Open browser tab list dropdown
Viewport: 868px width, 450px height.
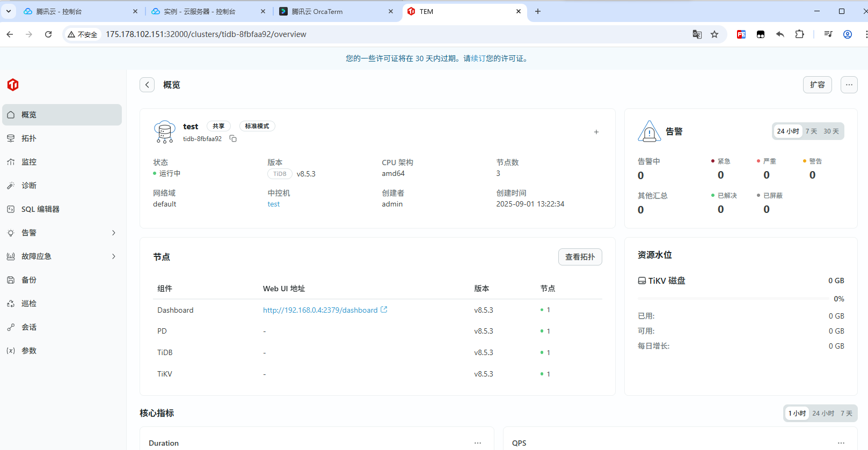[9, 11]
